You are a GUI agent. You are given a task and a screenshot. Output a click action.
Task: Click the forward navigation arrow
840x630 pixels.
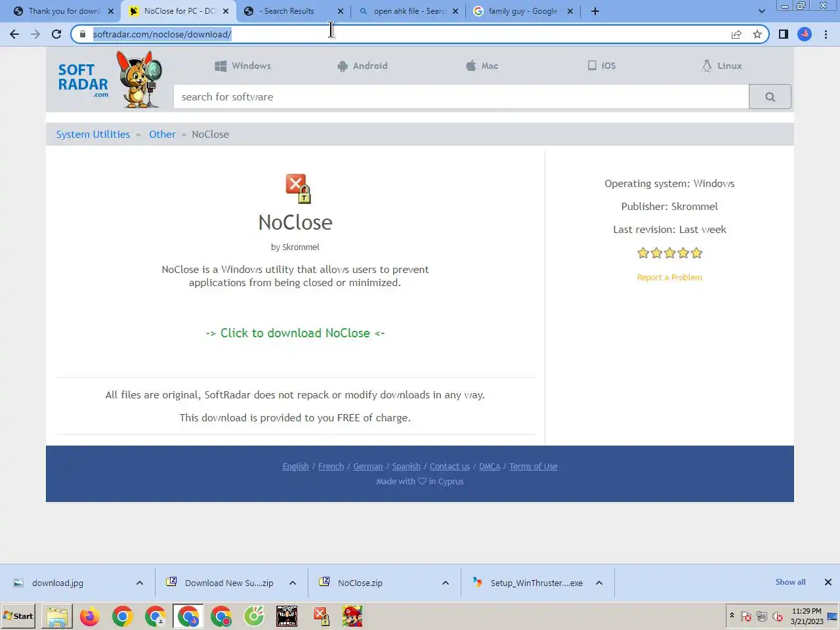point(35,34)
